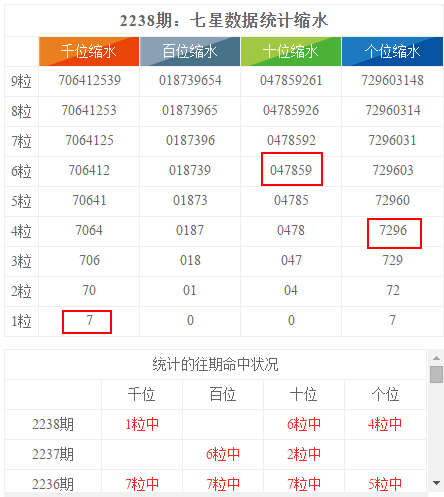Click the 5粒中 result for 2236期
Image resolution: width=444 pixels, height=497 pixels.
(x=385, y=485)
